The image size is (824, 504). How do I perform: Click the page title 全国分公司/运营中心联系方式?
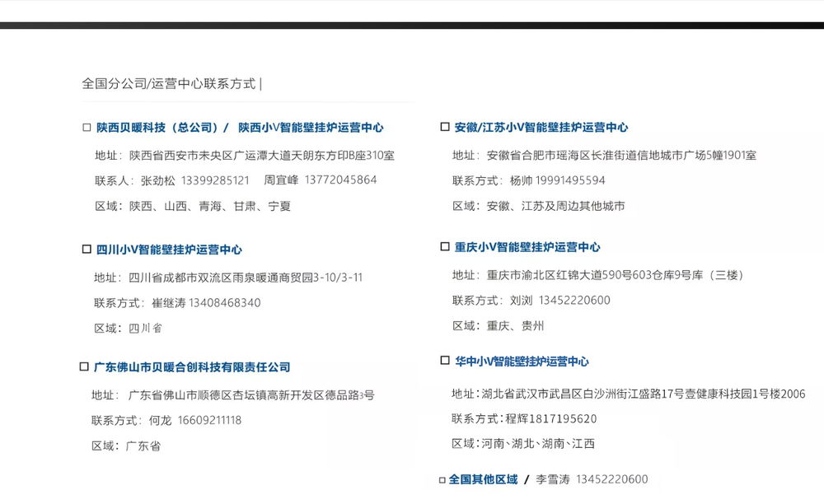(x=169, y=83)
